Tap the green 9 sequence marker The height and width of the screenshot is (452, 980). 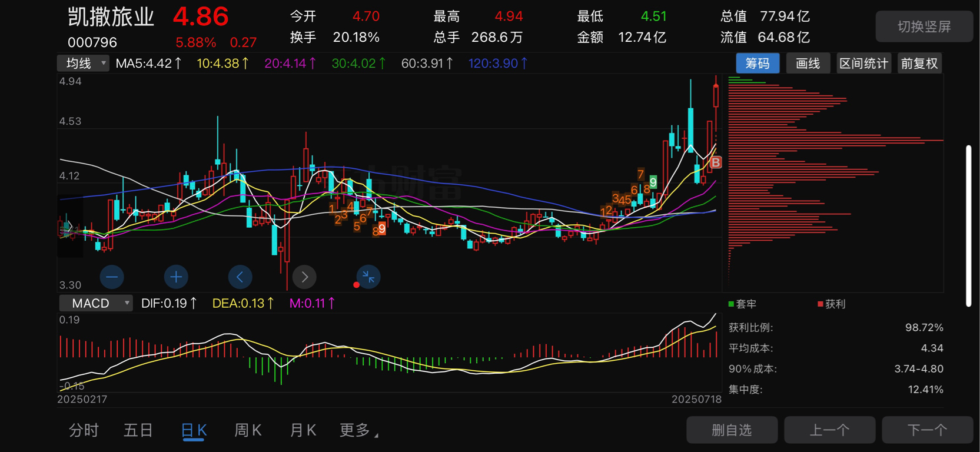tap(653, 181)
